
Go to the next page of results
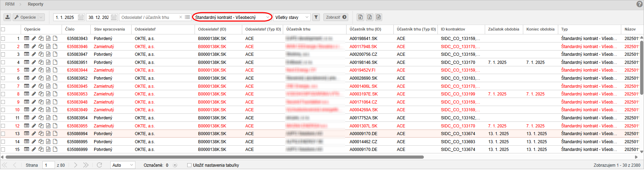click(x=76, y=165)
